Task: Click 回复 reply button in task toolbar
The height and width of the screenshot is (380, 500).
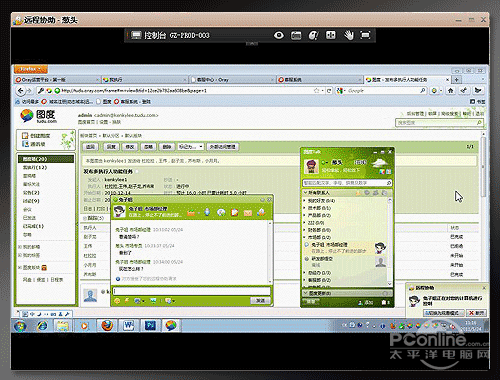Action: click(x=110, y=147)
